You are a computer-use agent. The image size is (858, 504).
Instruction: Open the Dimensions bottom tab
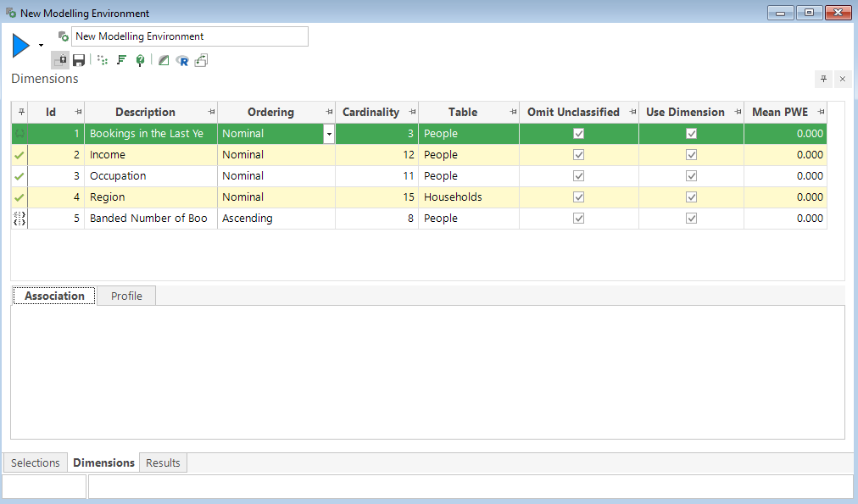click(103, 462)
